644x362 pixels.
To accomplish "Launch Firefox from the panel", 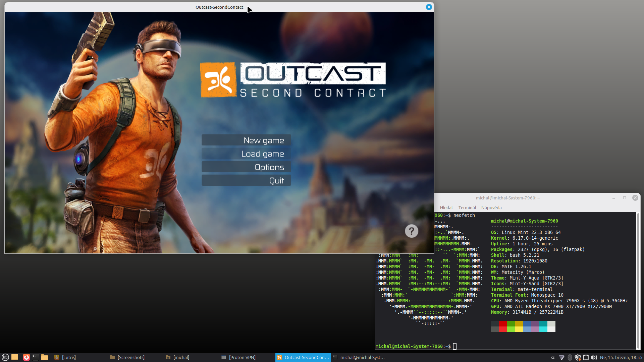I will point(26,357).
